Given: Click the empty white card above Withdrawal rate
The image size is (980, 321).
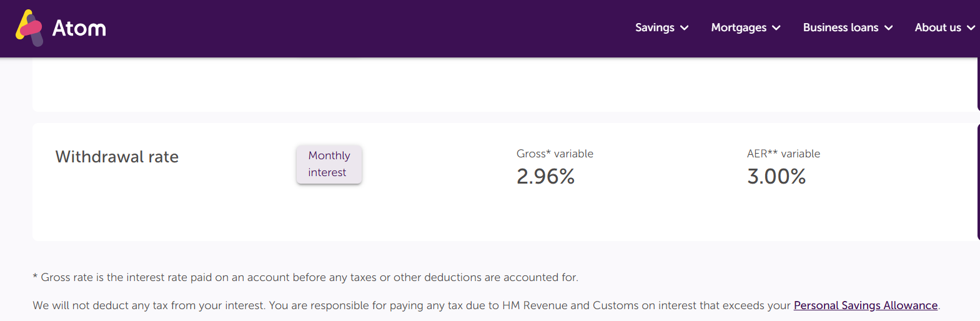Looking at the screenshot, I should click(505, 85).
